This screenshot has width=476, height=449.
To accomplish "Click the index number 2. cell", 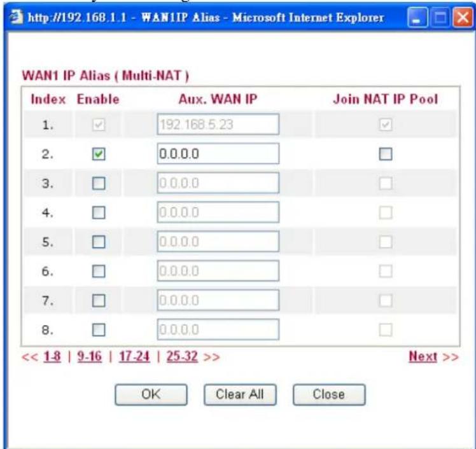I will 48,154.
